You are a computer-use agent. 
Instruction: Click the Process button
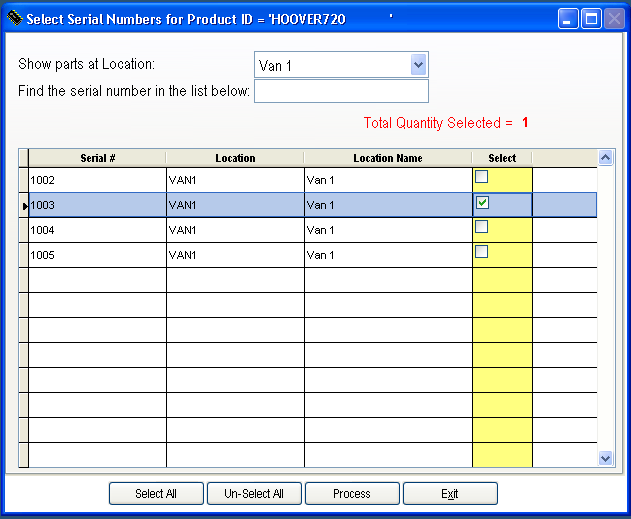(352, 494)
